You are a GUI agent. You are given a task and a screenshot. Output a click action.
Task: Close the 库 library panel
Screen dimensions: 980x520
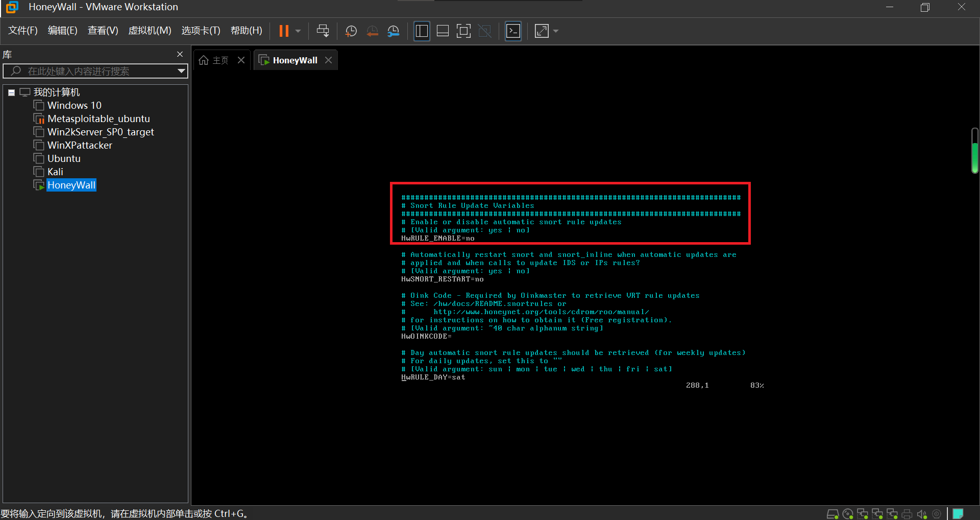click(180, 54)
